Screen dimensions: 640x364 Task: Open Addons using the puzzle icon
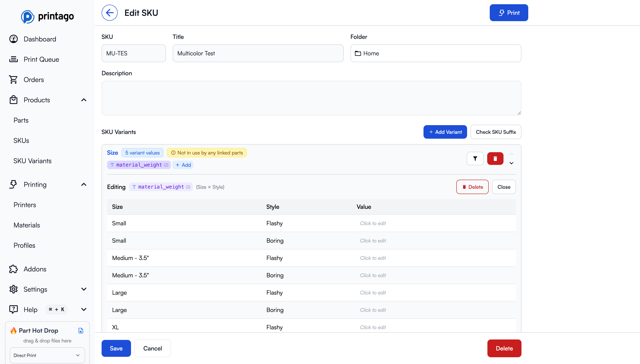[14, 269]
